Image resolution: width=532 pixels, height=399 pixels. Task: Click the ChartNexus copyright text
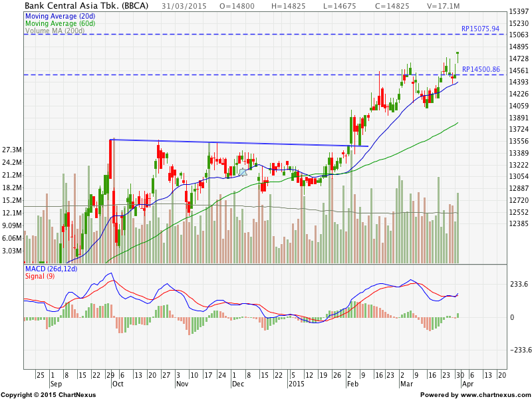48,394
